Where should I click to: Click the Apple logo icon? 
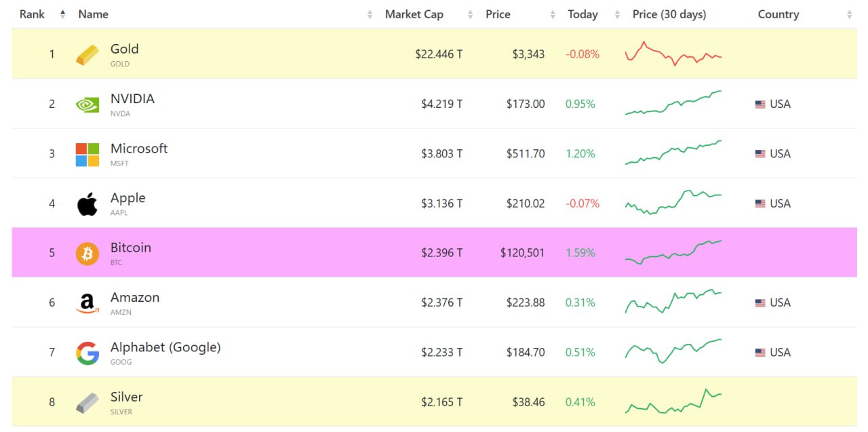coord(87,203)
